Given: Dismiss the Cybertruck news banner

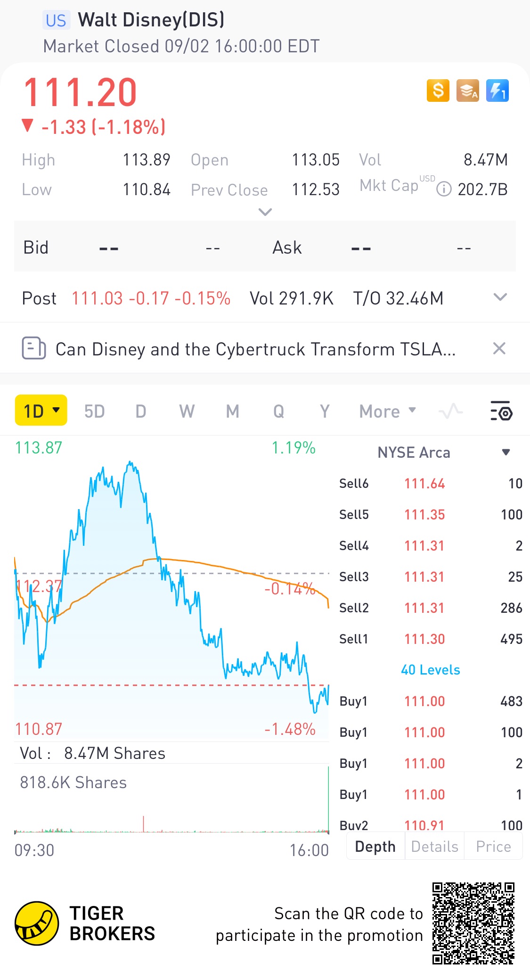Looking at the screenshot, I should 499,349.
